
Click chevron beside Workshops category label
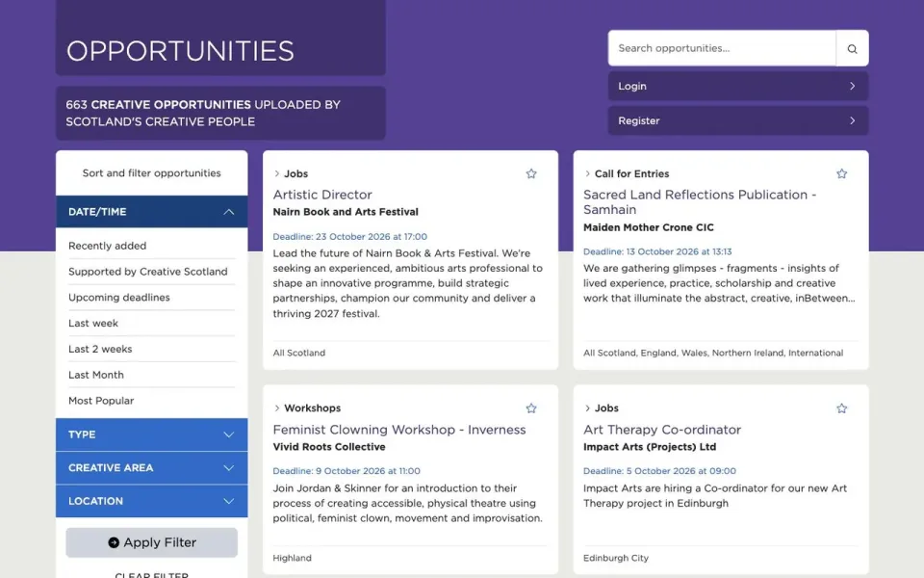pyautogui.click(x=277, y=408)
